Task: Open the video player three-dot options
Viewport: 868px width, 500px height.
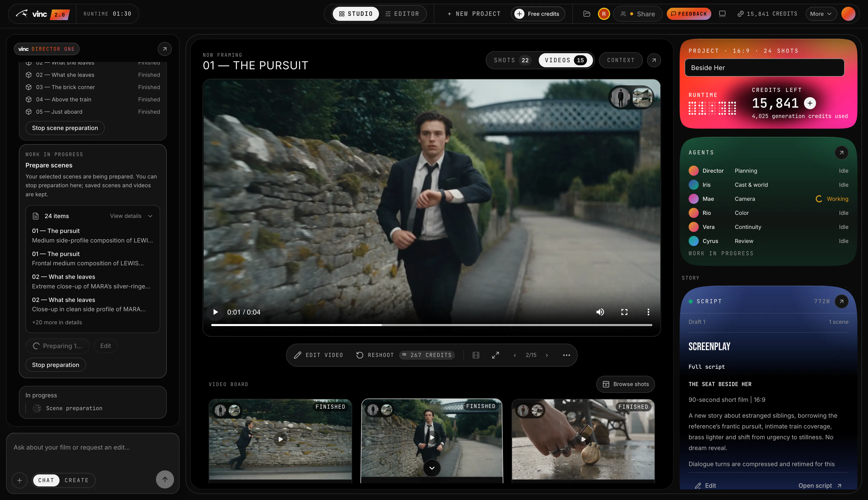Action: click(648, 312)
